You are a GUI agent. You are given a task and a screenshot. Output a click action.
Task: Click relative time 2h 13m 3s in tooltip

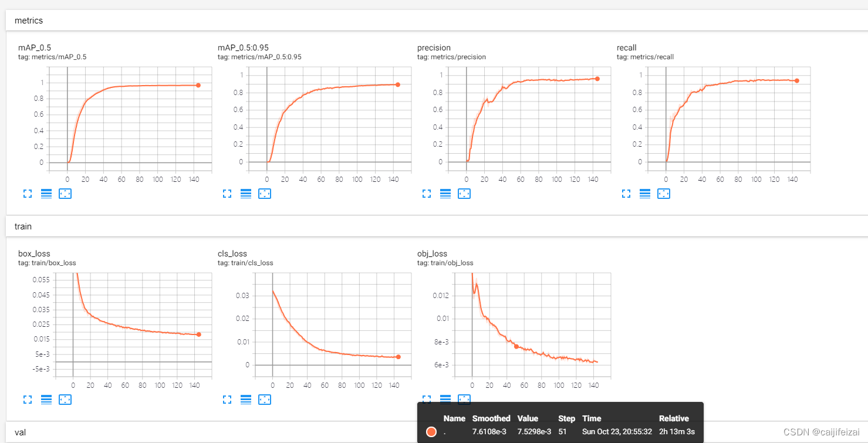pyautogui.click(x=677, y=432)
